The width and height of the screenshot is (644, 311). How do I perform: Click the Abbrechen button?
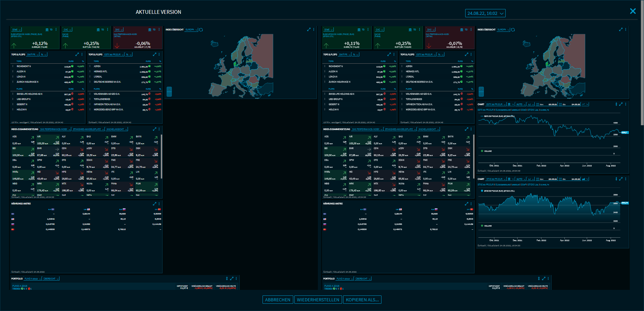point(278,300)
